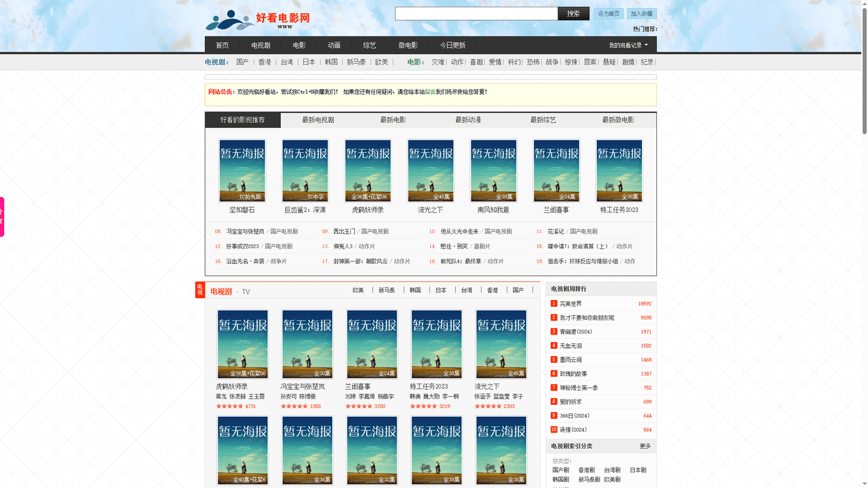Click 封神第一部：朝歌风云 list link

pos(360,261)
